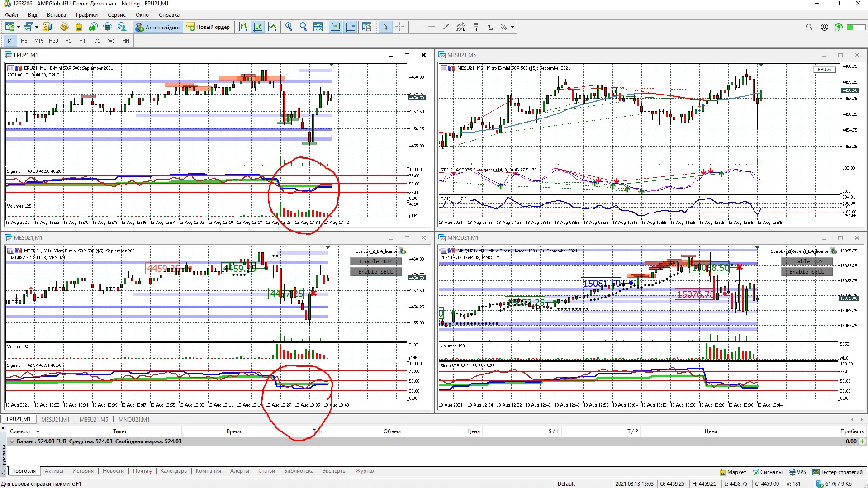Image resolution: width=868 pixels, height=488 pixels.
Task: Toggle auto scroll chart to end
Action: click(x=336, y=27)
